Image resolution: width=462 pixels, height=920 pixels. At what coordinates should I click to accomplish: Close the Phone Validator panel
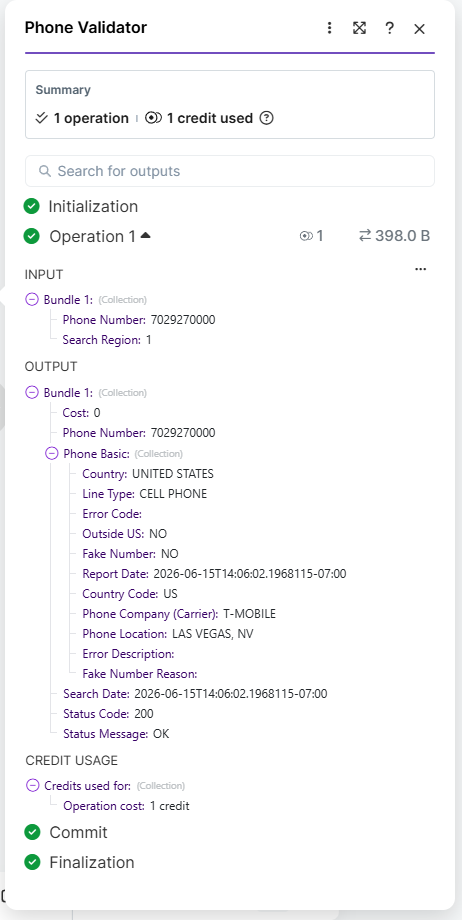point(419,29)
